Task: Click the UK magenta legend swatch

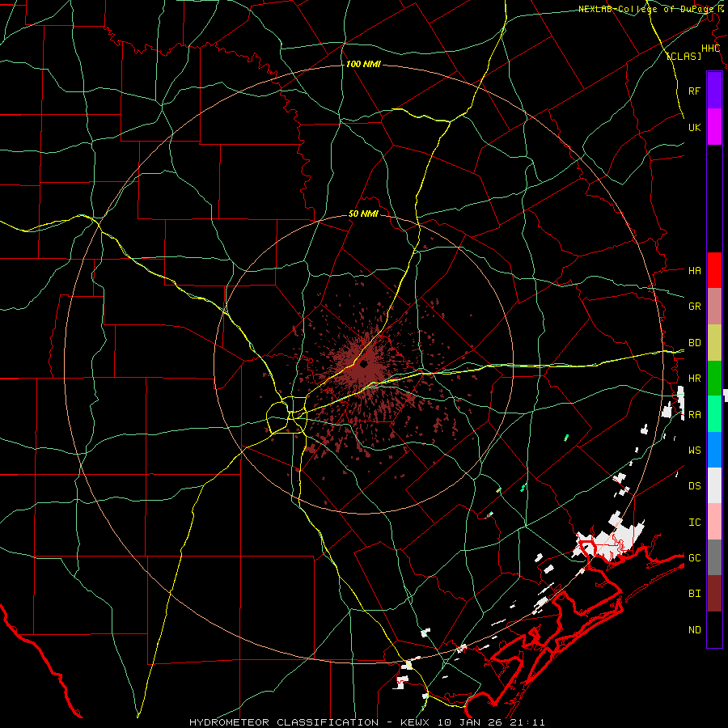Action: tap(714, 127)
